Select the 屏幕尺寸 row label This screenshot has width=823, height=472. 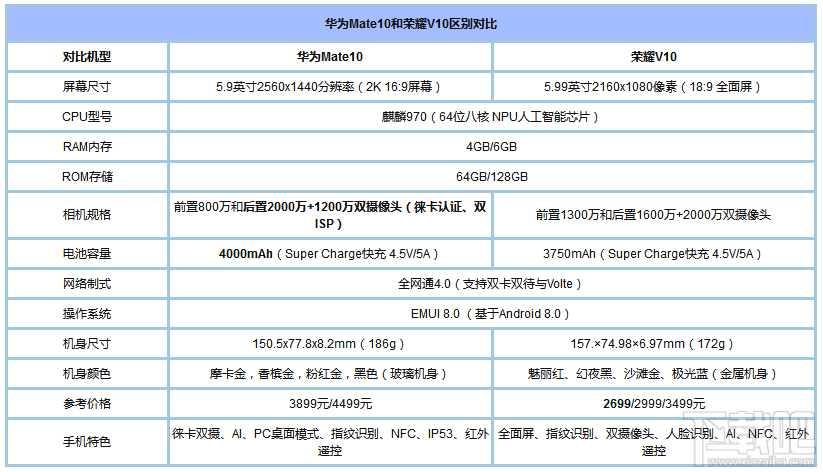87,87
